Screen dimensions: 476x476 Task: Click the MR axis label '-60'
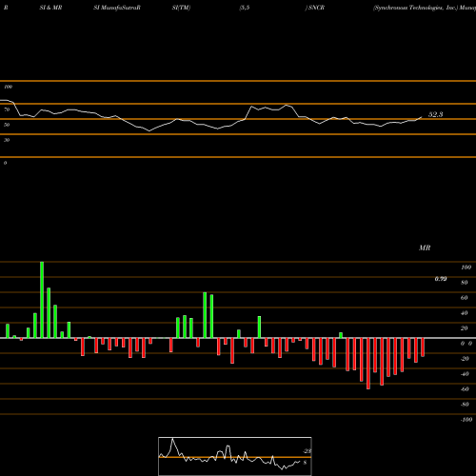pos(465,389)
